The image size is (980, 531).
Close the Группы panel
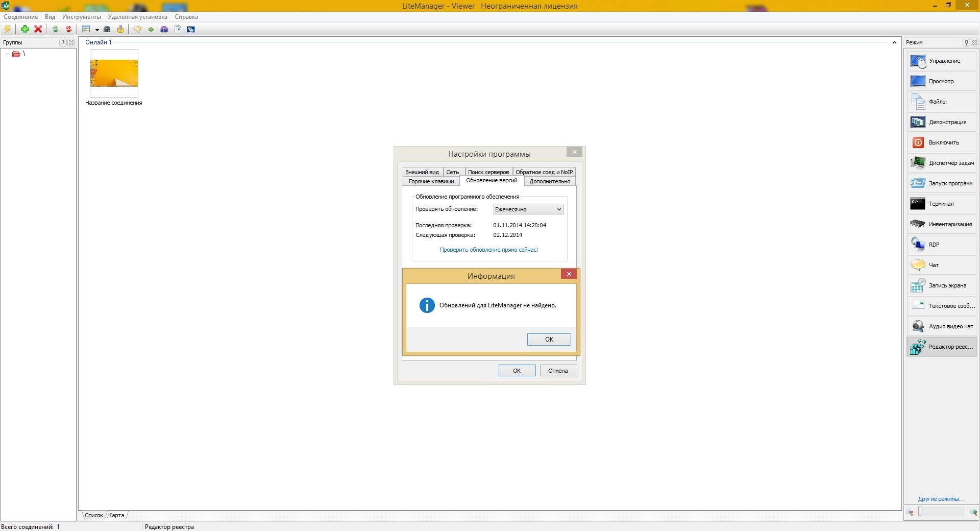(71, 42)
